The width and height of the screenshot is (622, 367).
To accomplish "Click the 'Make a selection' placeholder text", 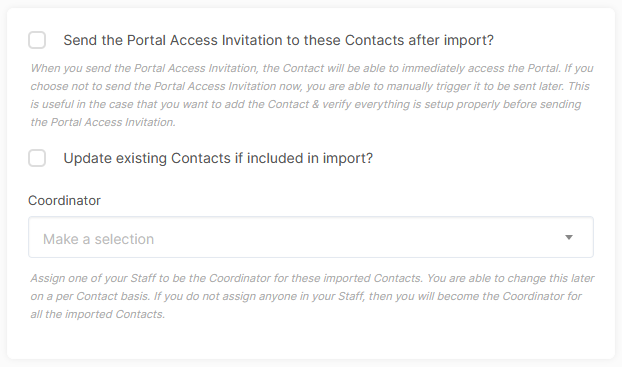I will 98,239.
